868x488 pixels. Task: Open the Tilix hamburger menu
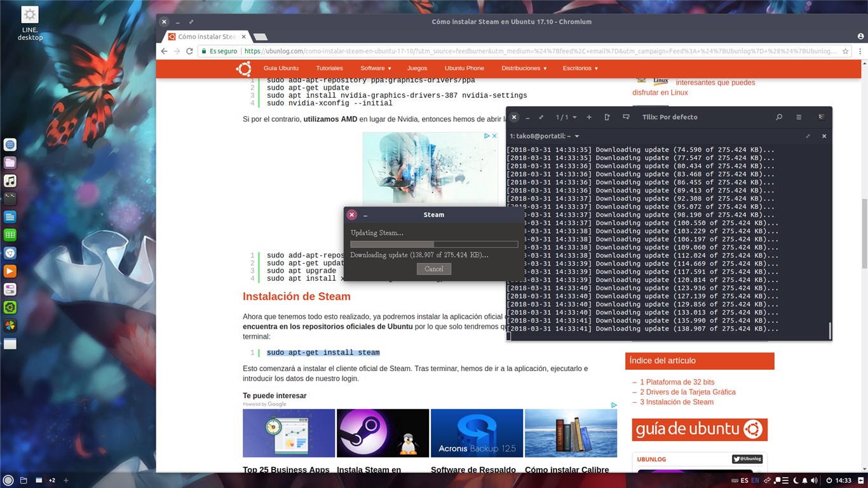pyautogui.click(x=799, y=117)
